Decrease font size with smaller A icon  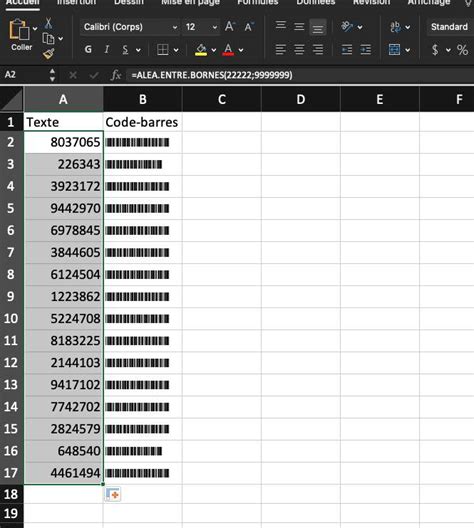click(249, 27)
